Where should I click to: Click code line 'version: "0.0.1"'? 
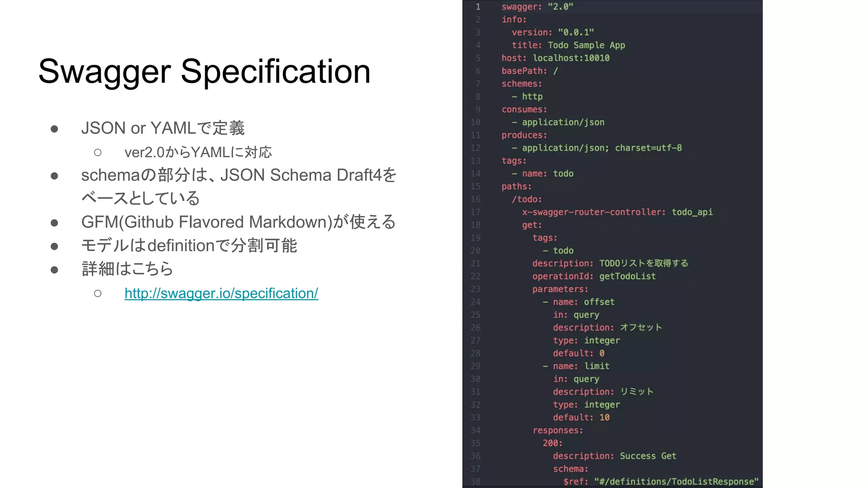pyautogui.click(x=553, y=32)
